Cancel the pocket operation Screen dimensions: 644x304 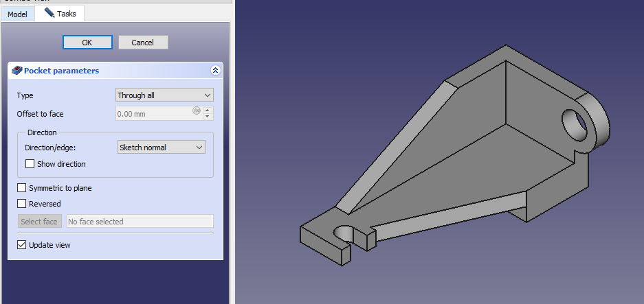143,43
